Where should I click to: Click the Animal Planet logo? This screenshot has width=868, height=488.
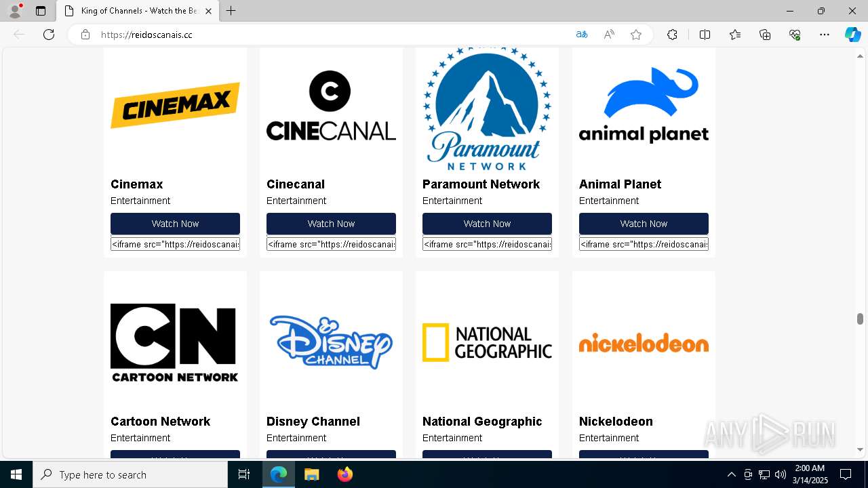click(x=644, y=106)
